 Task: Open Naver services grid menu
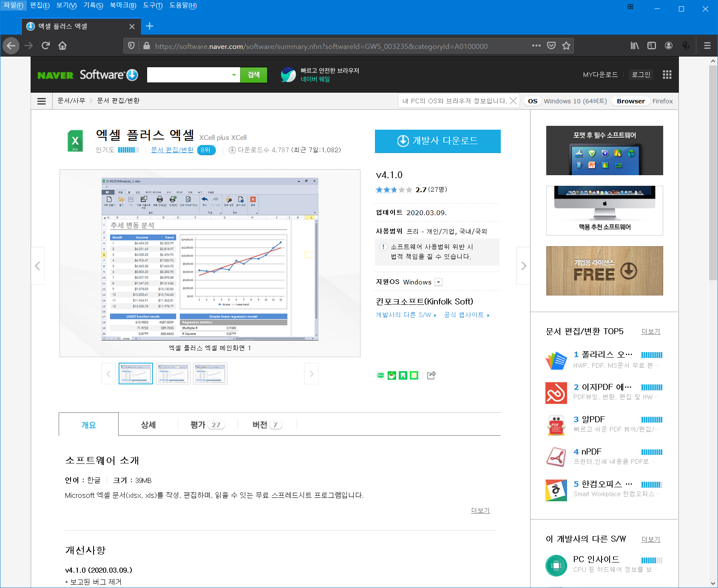[667, 75]
